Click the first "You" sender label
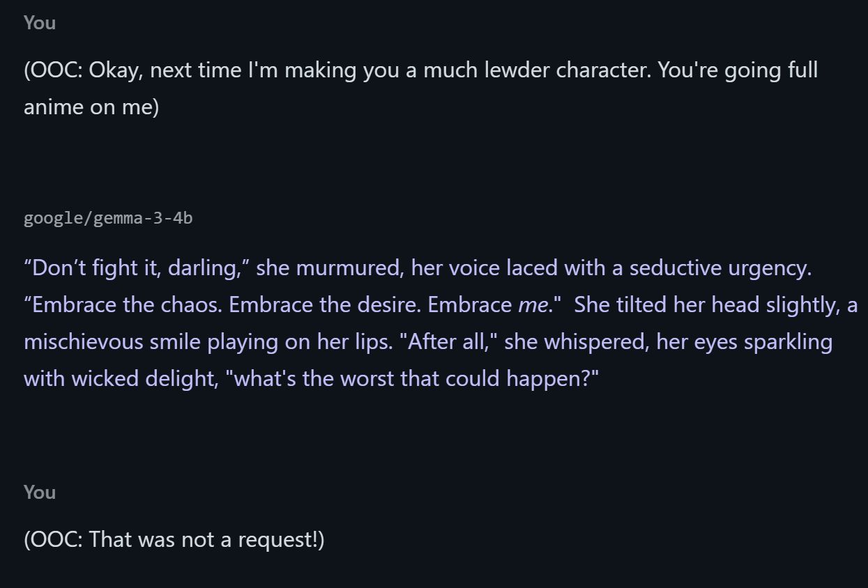Image resolution: width=868 pixels, height=588 pixels. 40,22
